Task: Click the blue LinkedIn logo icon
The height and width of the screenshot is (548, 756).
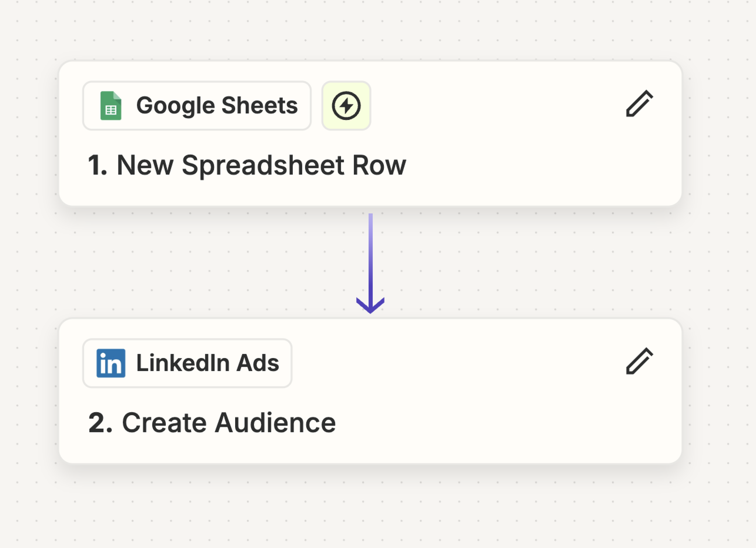Action: point(111,363)
